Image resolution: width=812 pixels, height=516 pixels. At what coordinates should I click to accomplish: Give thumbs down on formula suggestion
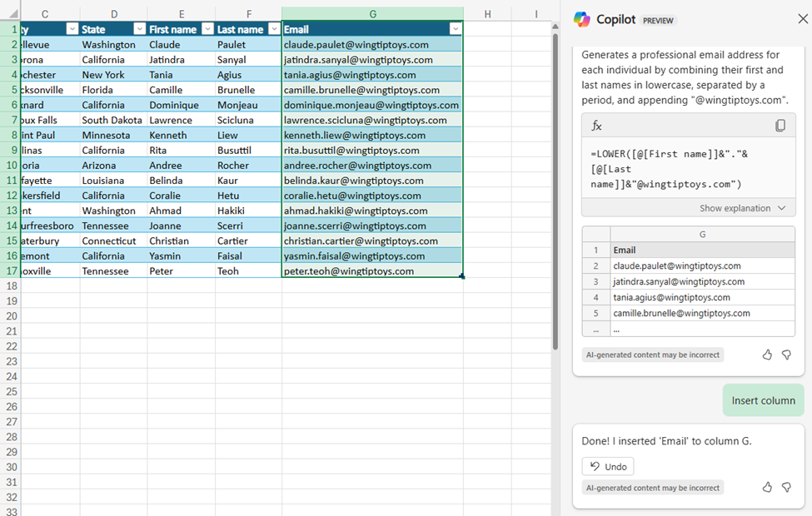[x=786, y=355]
